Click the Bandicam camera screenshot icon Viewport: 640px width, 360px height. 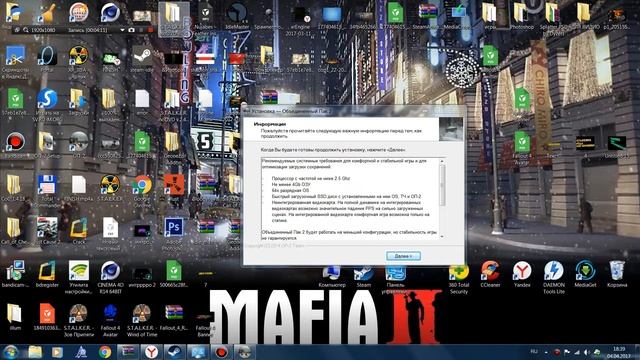point(131,30)
